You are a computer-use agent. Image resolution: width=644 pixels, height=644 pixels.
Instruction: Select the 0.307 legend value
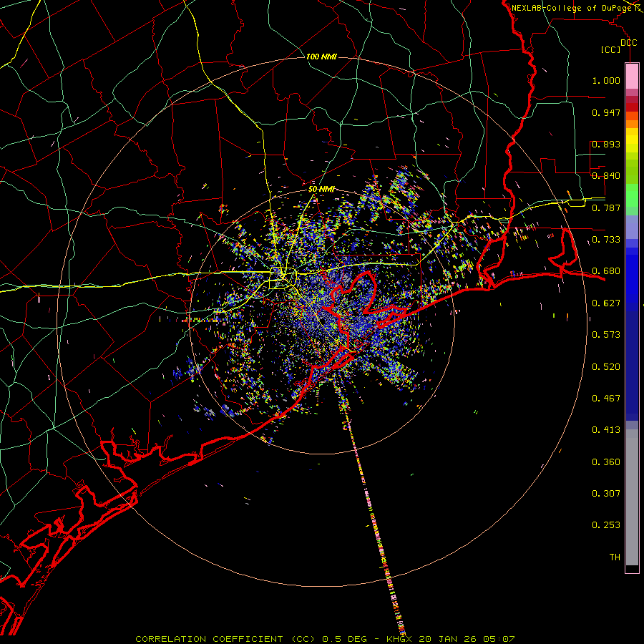[606, 494]
